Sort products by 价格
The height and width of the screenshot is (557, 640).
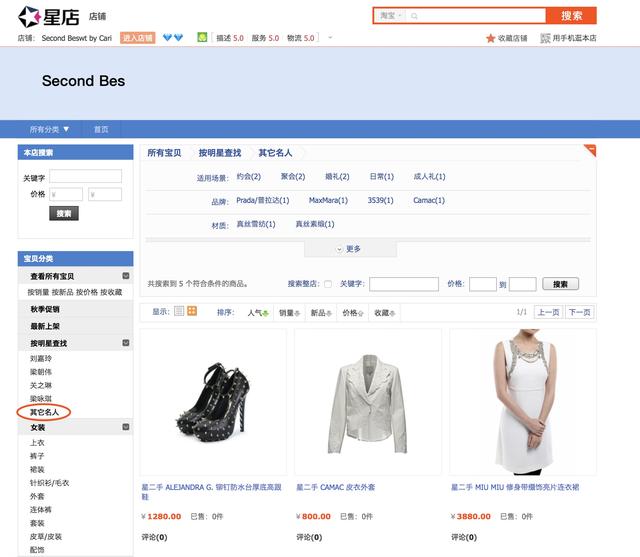[353, 313]
